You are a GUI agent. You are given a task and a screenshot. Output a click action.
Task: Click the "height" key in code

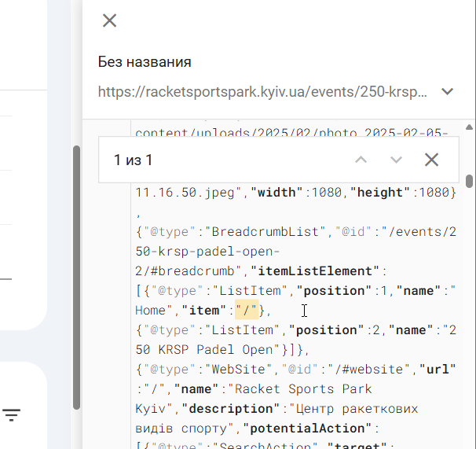click(379, 193)
